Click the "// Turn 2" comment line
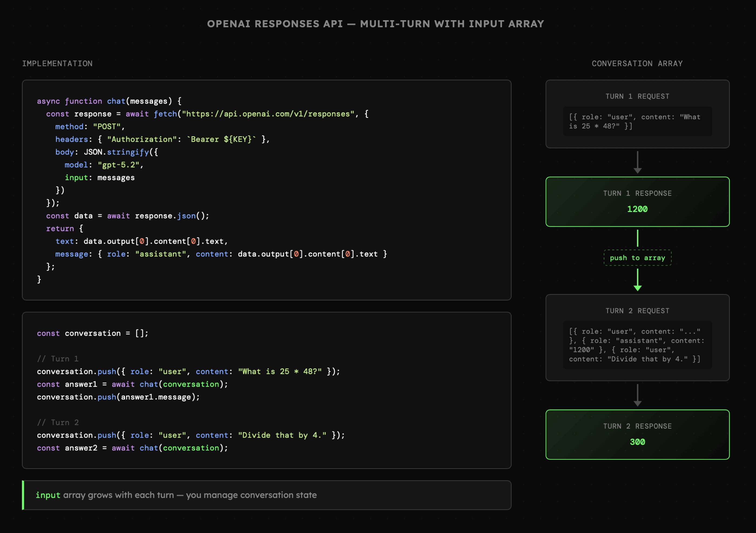 [x=58, y=422]
